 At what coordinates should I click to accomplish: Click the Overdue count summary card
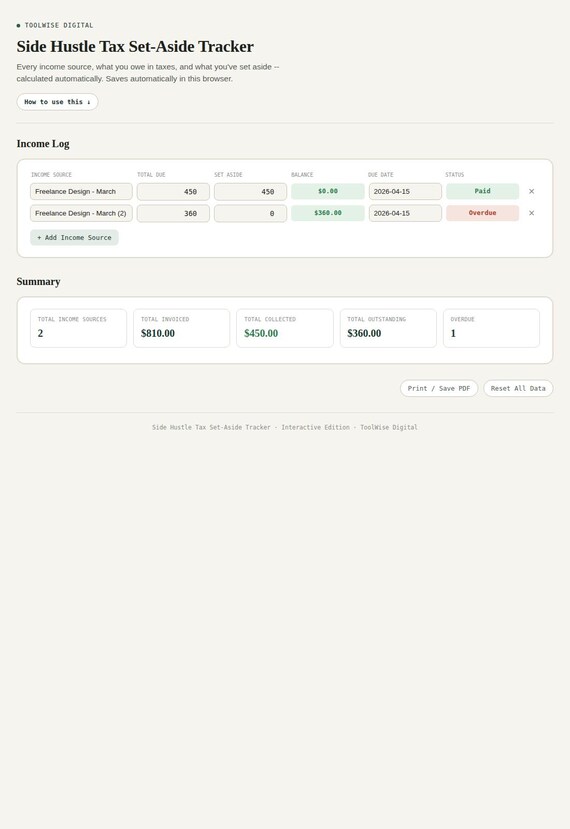pyautogui.click(x=491, y=328)
